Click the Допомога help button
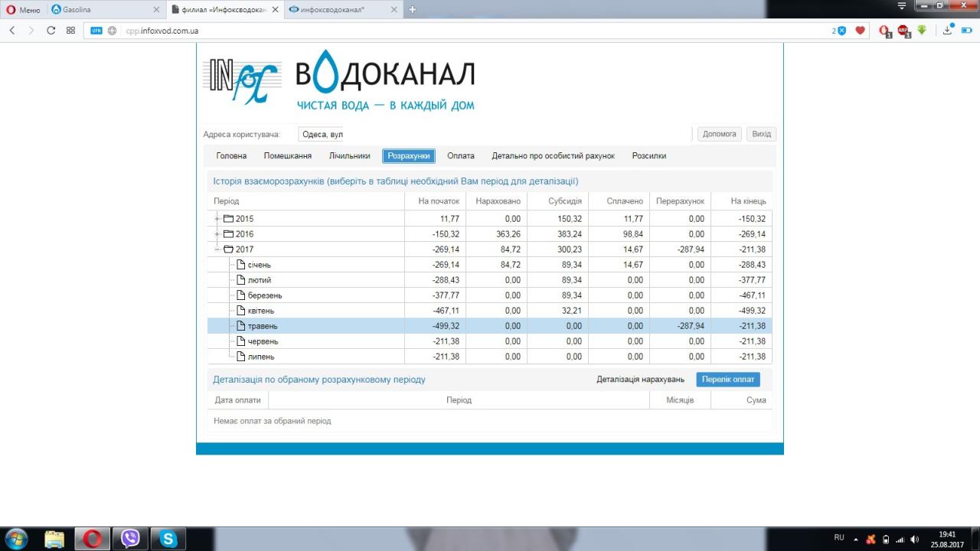980x551 pixels. point(719,134)
